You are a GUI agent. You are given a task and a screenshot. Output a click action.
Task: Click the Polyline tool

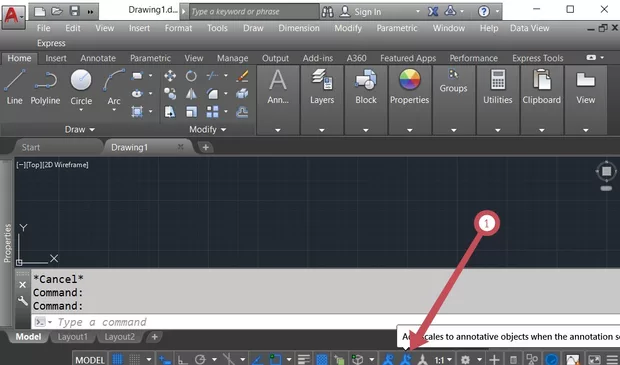45,87
